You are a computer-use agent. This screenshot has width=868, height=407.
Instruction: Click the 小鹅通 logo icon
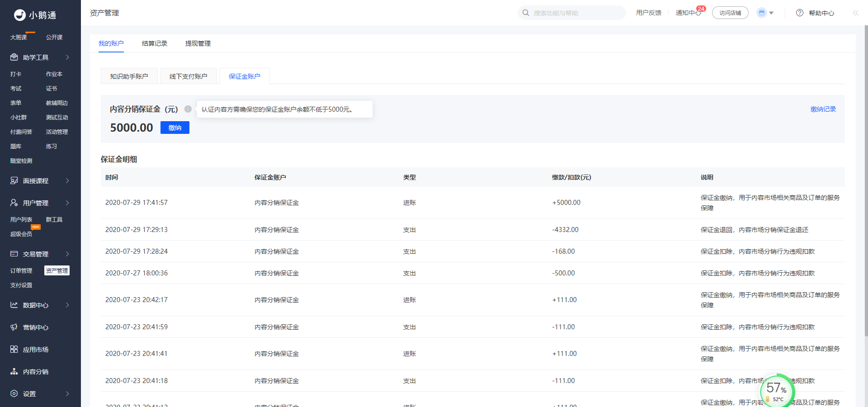point(19,15)
